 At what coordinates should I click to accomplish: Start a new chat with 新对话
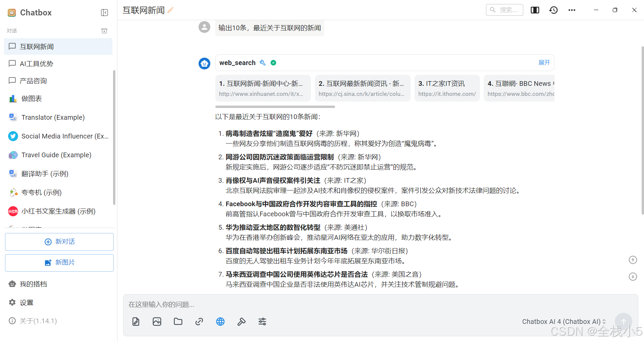click(x=59, y=242)
